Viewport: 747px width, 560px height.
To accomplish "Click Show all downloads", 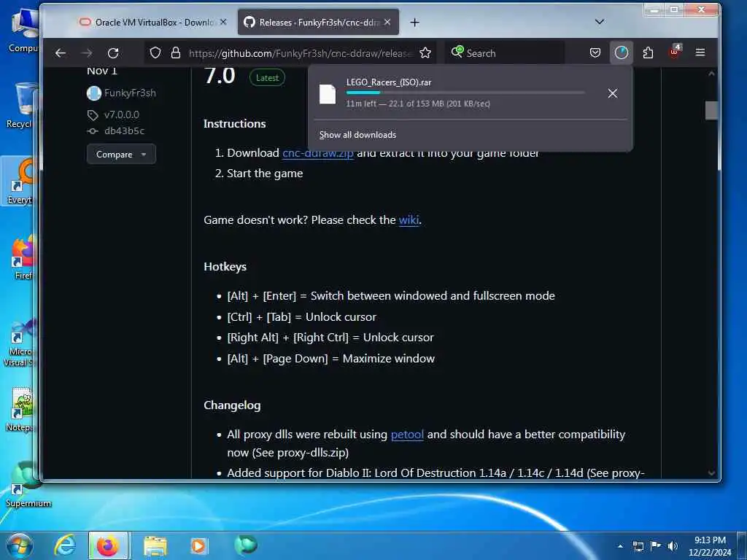I will click(x=357, y=135).
